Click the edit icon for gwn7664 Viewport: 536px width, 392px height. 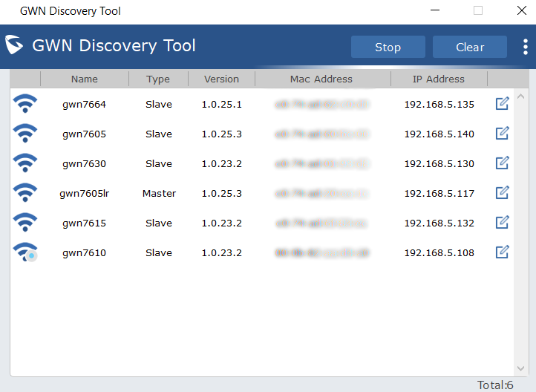coord(502,103)
